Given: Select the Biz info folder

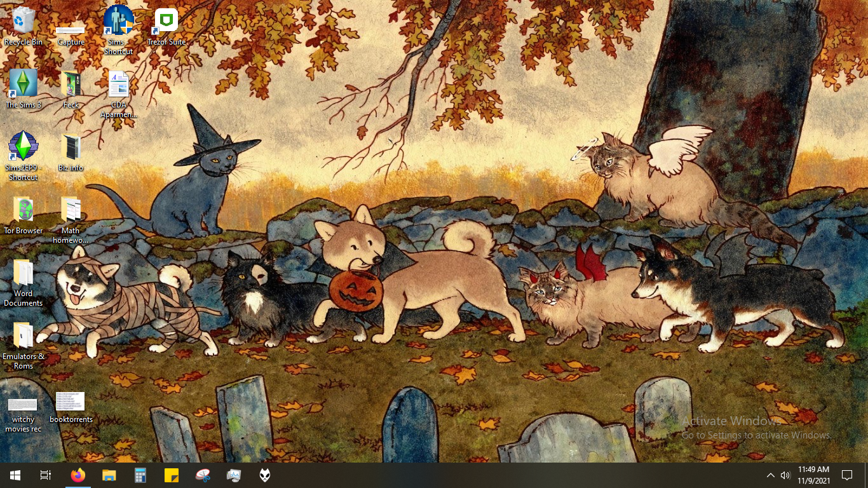Looking at the screenshot, I should [x=71, y=152].
